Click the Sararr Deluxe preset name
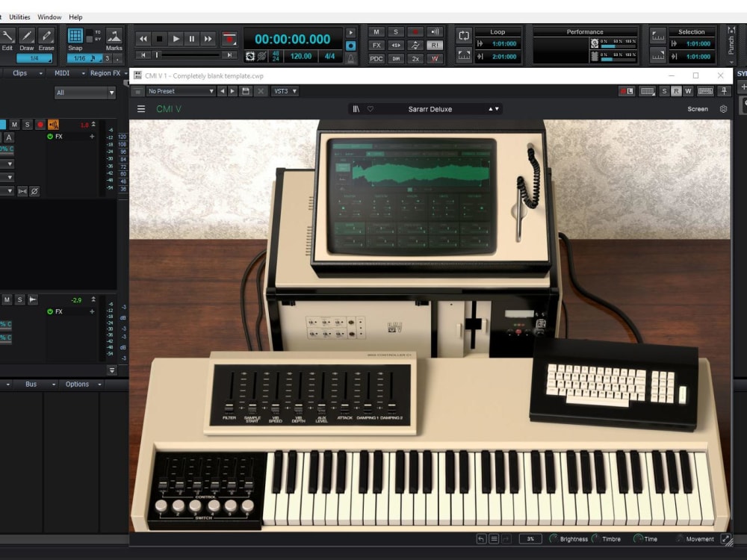This screenshot has width=747, height=560. pos(430,109)
